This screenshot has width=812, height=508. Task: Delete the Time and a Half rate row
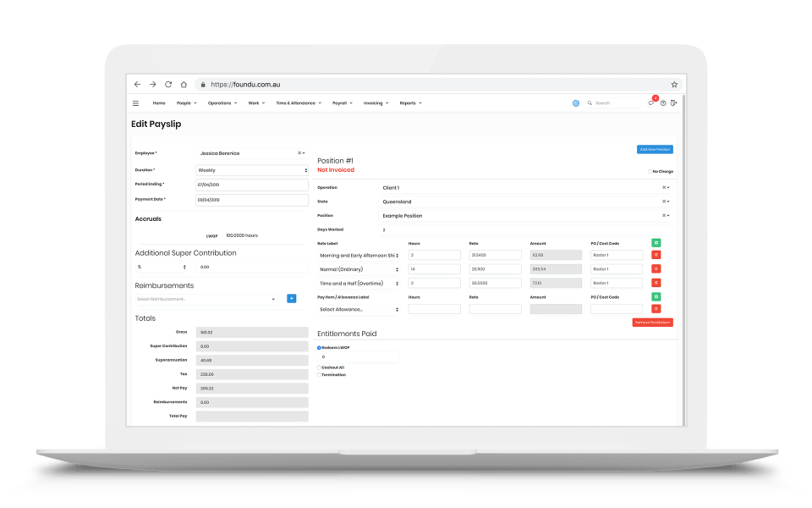656,283
